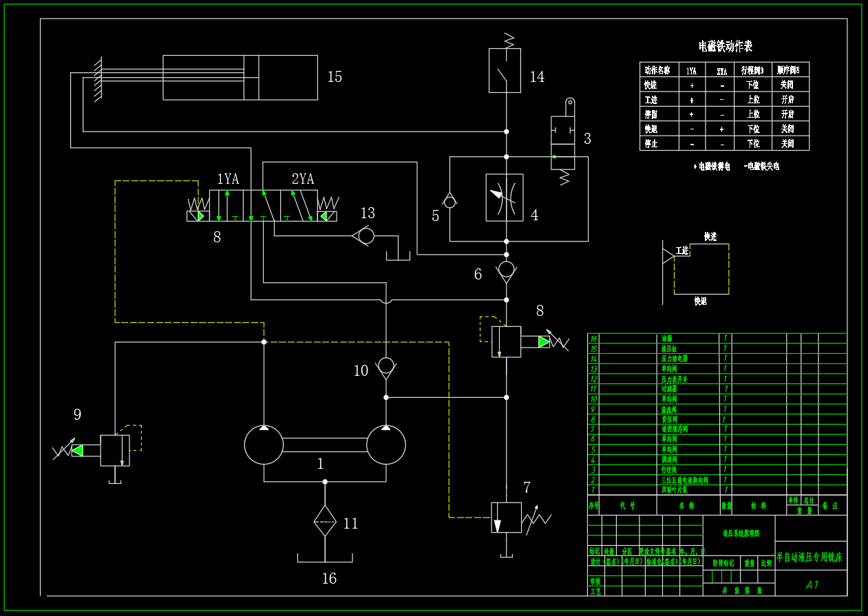Click the label "2YA" above the directional valve
This screenshot has height=616, width=868.
coord(302,179)
